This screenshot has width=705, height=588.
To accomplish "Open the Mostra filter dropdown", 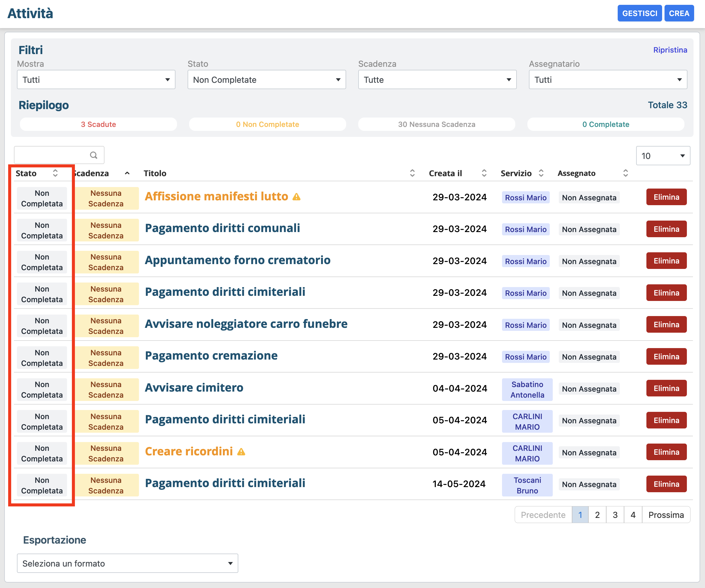I will [x=96, y=79].
